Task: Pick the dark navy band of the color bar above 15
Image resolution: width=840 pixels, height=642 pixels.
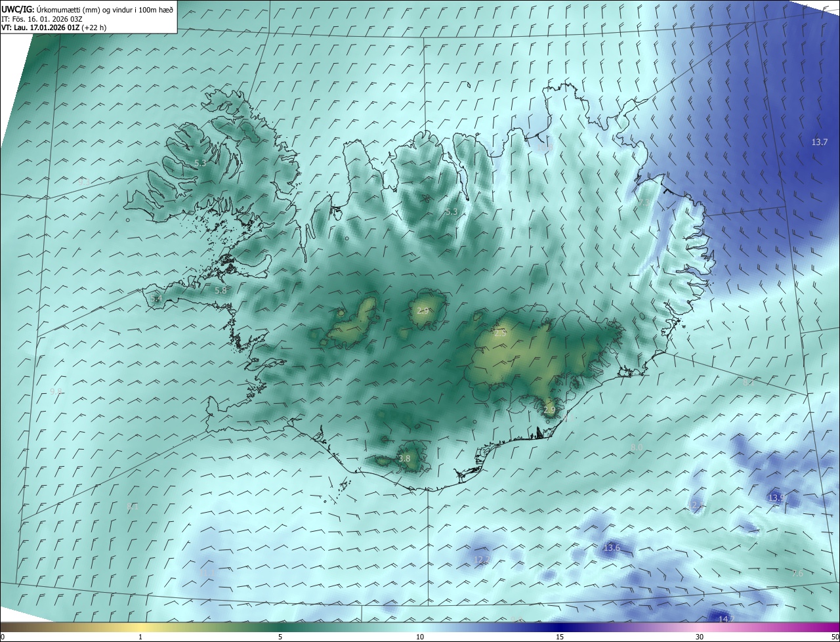Action: tap(560, 628)
